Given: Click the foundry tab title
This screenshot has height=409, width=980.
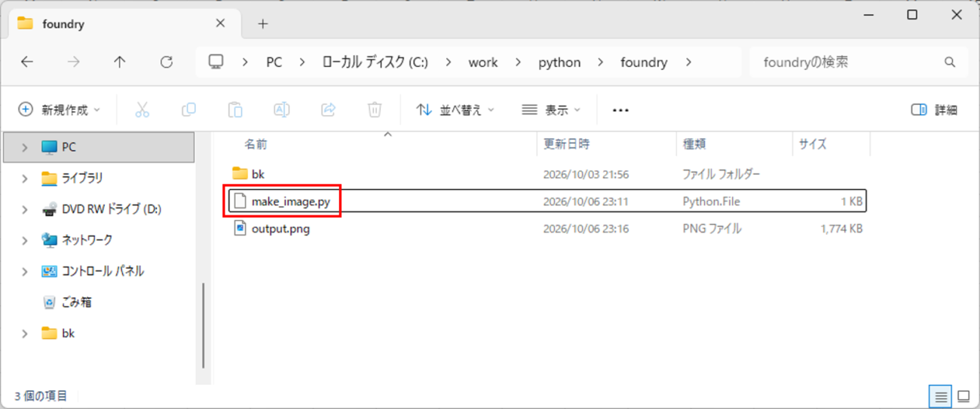Looking at the screenshot, I should 64,24.
